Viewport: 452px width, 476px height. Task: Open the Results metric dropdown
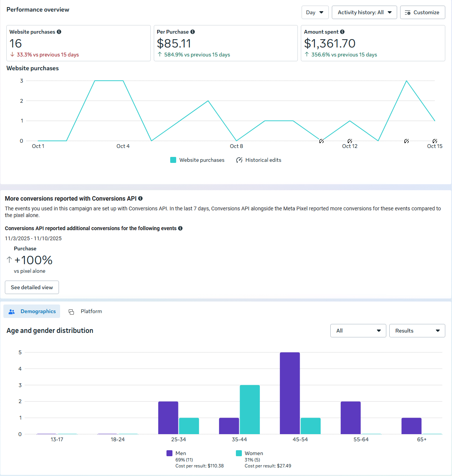(417, 331)
